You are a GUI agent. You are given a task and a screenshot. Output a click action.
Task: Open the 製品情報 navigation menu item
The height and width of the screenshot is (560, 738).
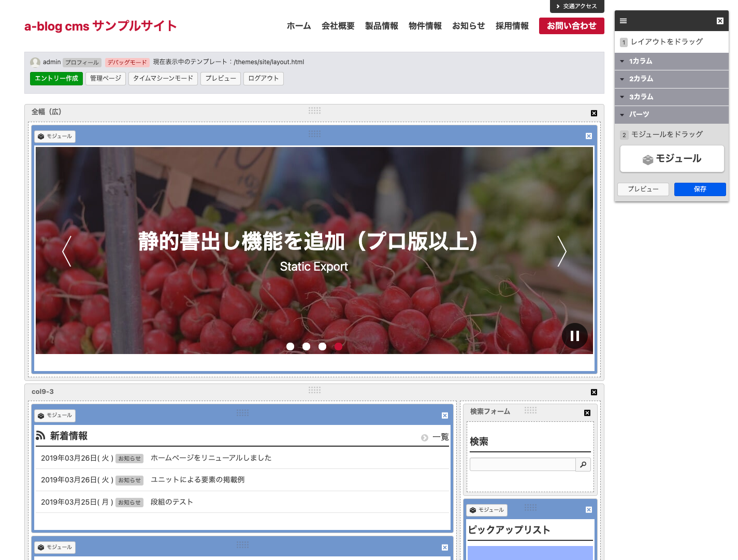pyautogui.click(x=381, y=26)
